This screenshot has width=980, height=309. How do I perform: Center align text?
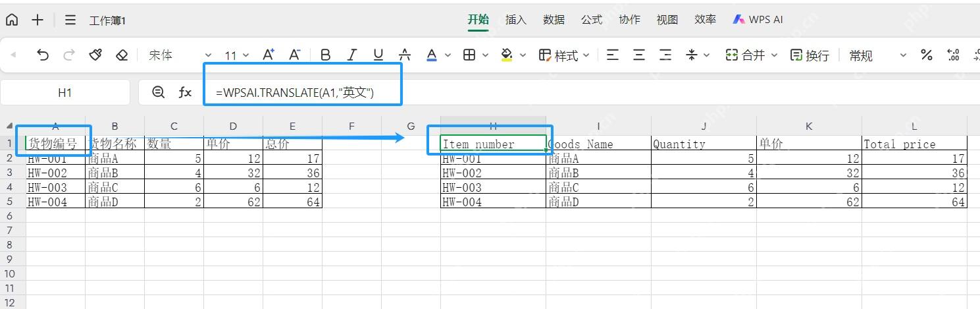(x=639, y=55)
